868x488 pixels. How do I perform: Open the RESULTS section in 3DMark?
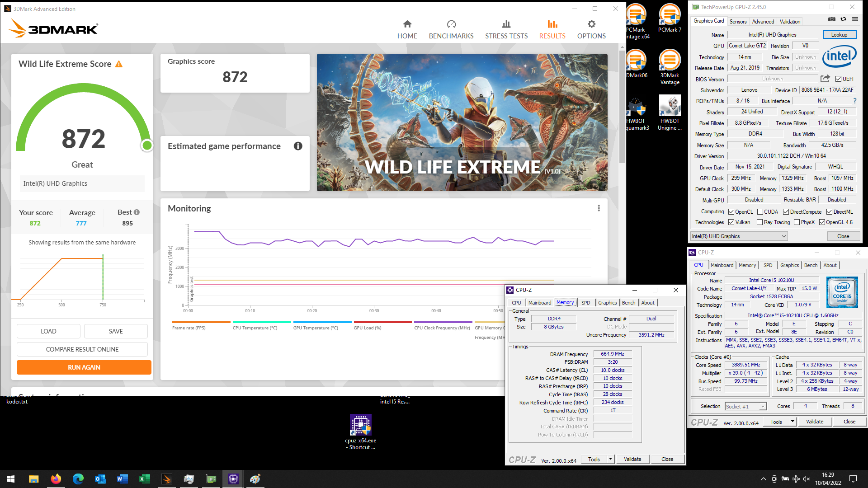click(x=552, y=30)
